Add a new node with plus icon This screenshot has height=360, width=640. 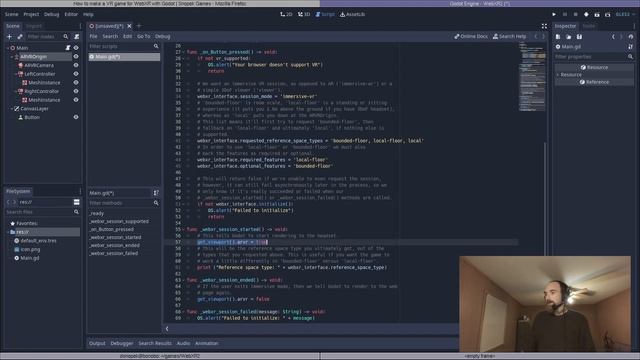click(9, 37)
